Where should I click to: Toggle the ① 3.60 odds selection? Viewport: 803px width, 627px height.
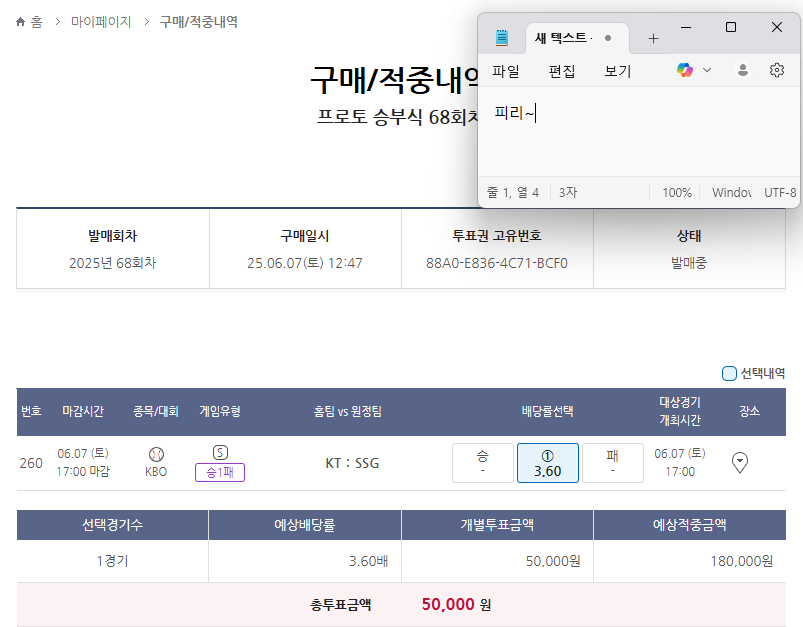pos(547,463)
